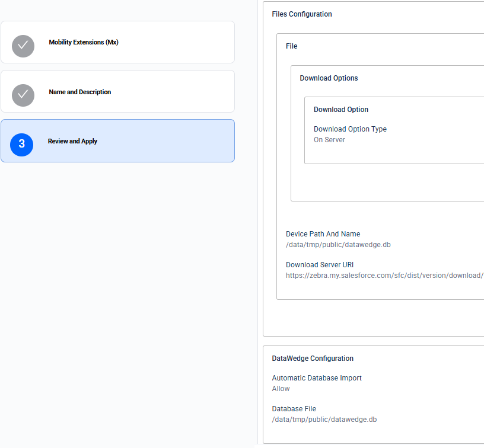
Task: Expand the Download Options section
Action: [329, 78]
